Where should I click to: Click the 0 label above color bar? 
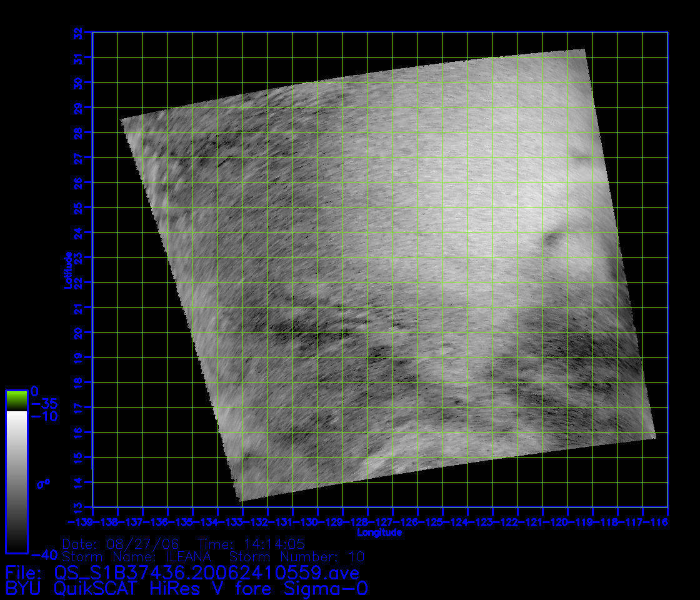pos(35,390)
